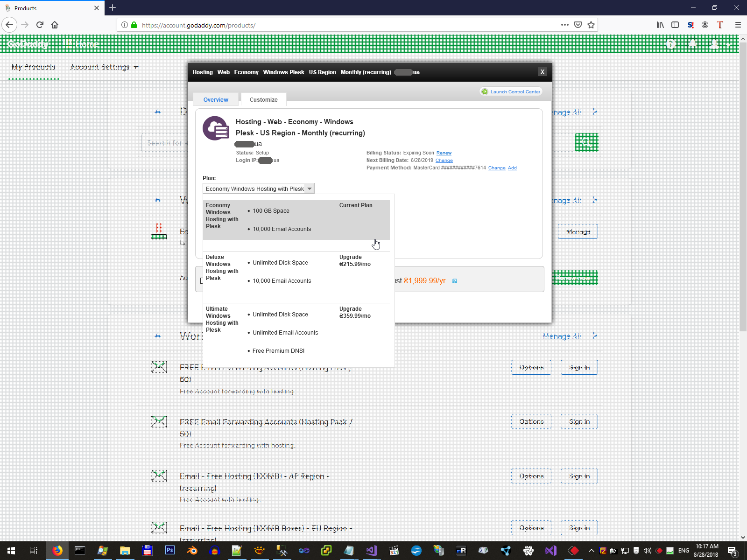Image resolution: width=747 pixels, height=560 pixels.
Task: Collapse the Workspace Email section expander
Action: point(158,336)
